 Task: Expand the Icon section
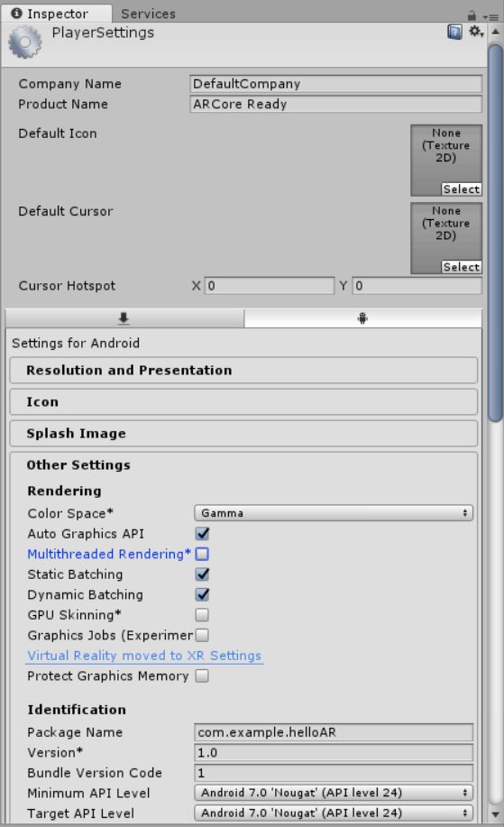pos(243,402)
